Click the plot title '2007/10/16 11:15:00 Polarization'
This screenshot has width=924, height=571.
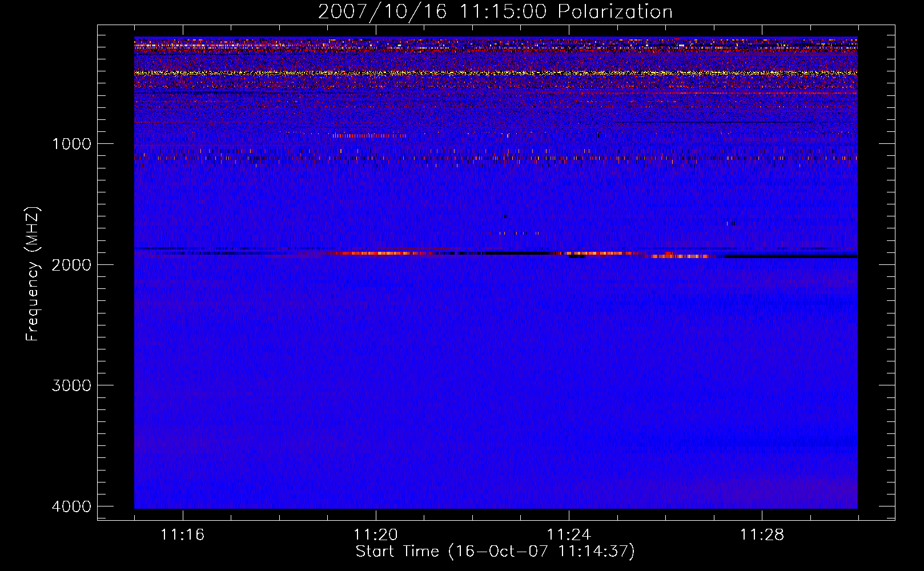tap(495, 12)
